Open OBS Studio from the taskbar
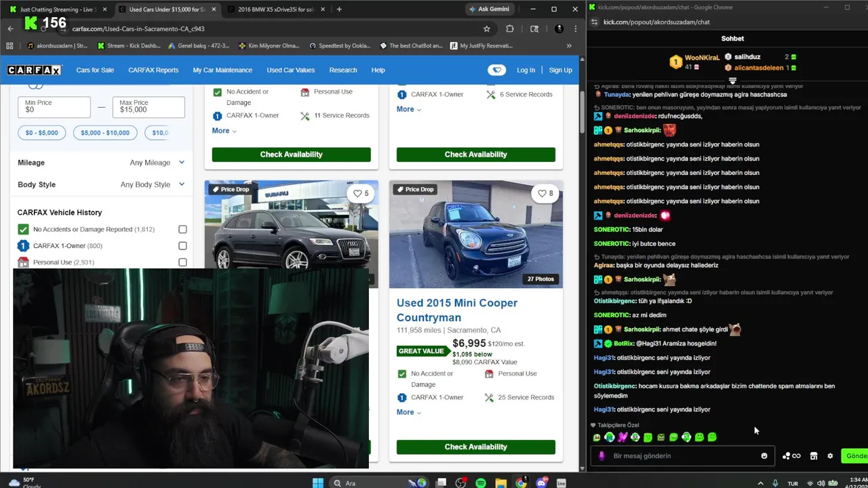Viewport: 868px width, 488px height. (x=461, y=483)
